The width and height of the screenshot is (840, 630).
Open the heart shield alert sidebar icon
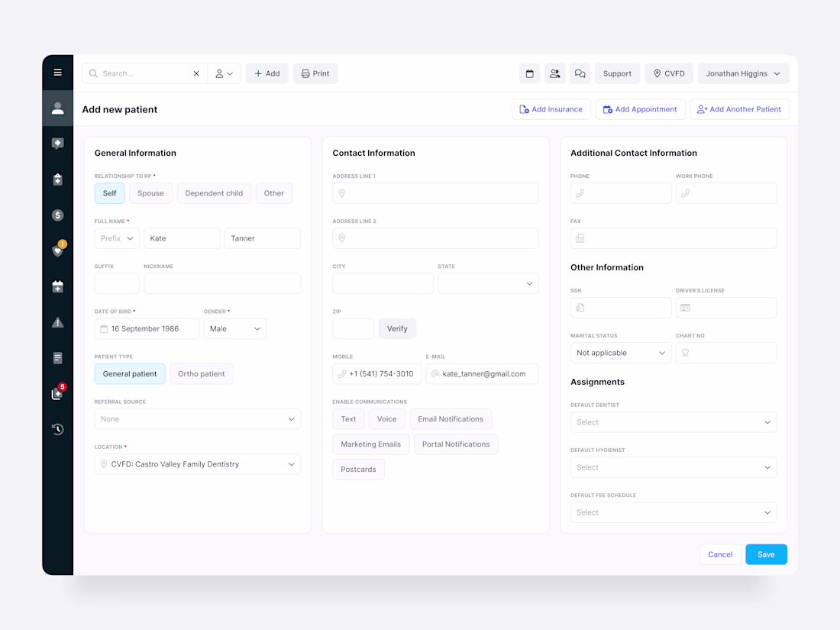click(57, 250)
